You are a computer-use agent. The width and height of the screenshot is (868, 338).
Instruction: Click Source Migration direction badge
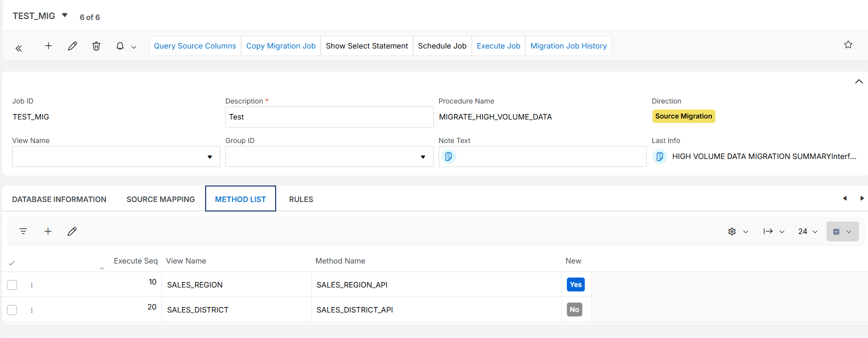point(683,116)
